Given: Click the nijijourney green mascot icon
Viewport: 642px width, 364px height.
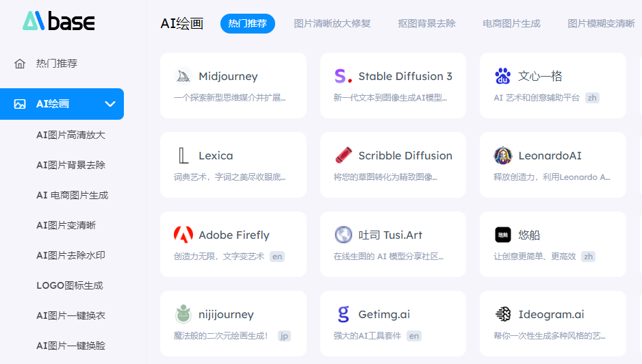Looking at the screenshot, I should click(x=183, y=315).
